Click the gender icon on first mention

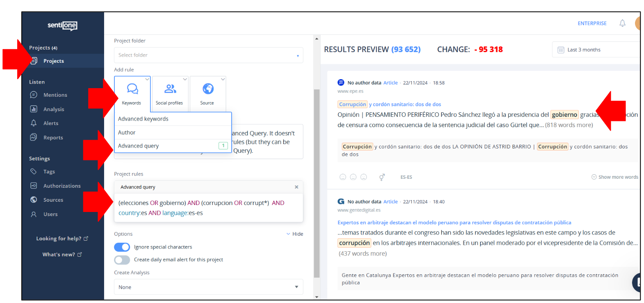pyautogui.click(x=382, y=177)
